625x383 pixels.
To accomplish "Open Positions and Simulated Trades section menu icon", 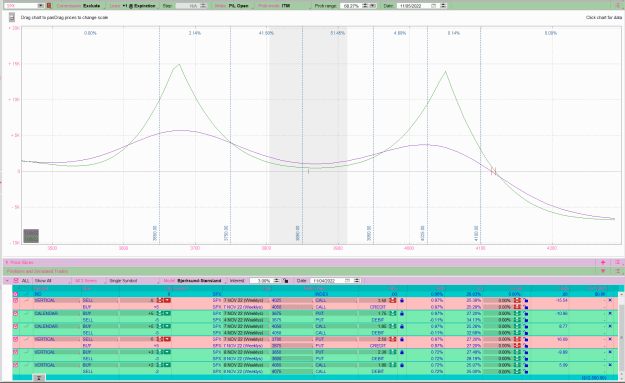I will coord(617,271).
